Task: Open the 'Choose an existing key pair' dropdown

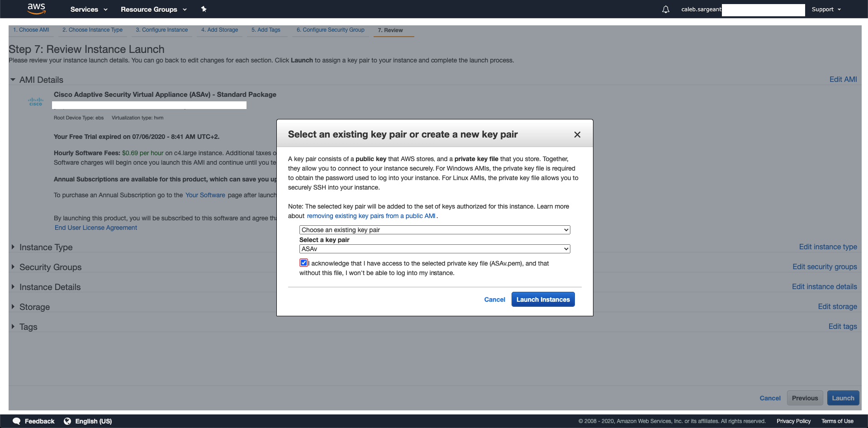Action: pos(435,230)
